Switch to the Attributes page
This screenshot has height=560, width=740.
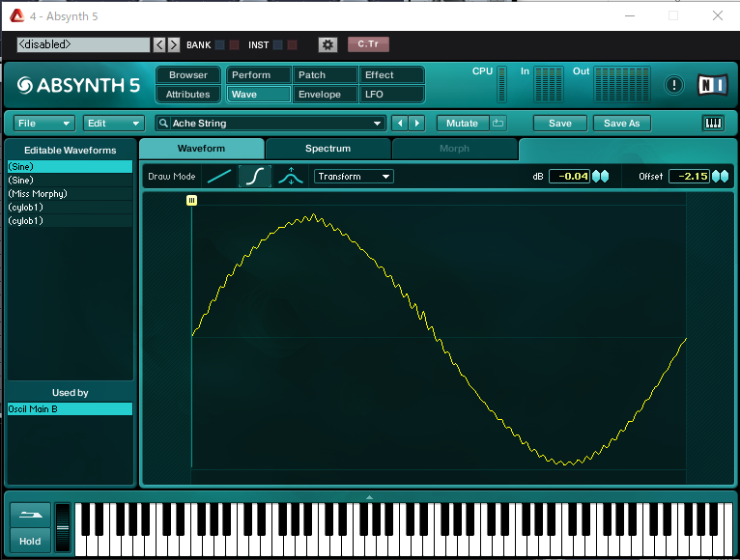point(188,95)
